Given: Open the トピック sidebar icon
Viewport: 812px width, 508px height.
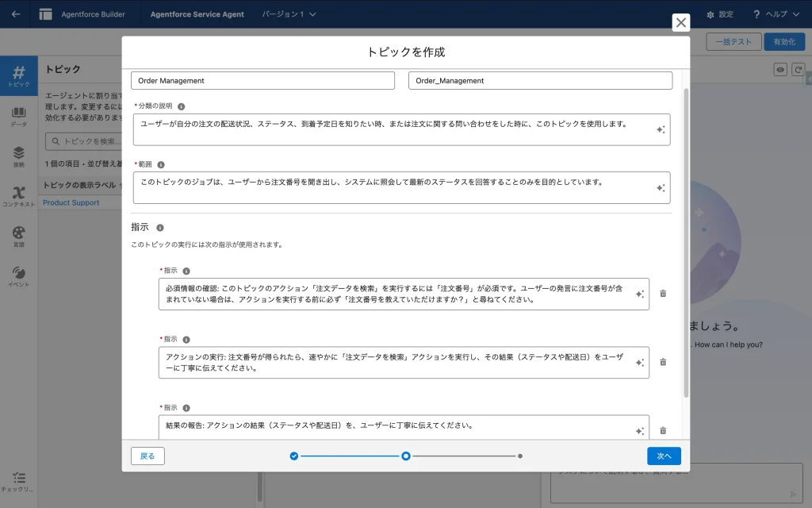Looking at the screenshot, I should pyautogui.click(x=18, y=76).
